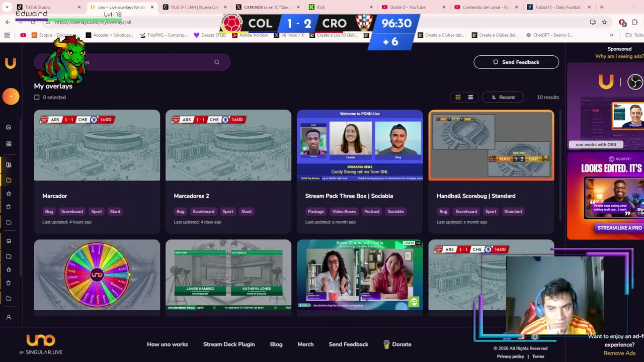Screen dimensions: 644x362
Task: Switch to list view layout
Action: tap(470, 97)
